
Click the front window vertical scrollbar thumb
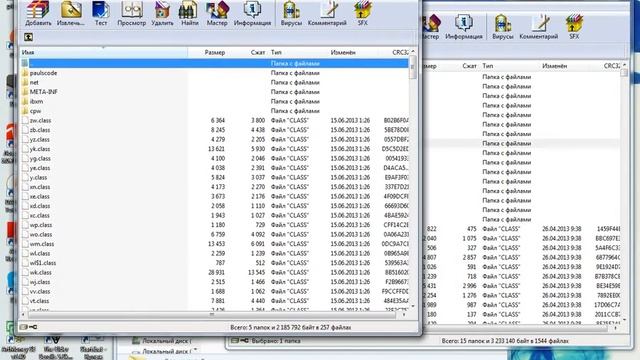click(x=413, y=66)
